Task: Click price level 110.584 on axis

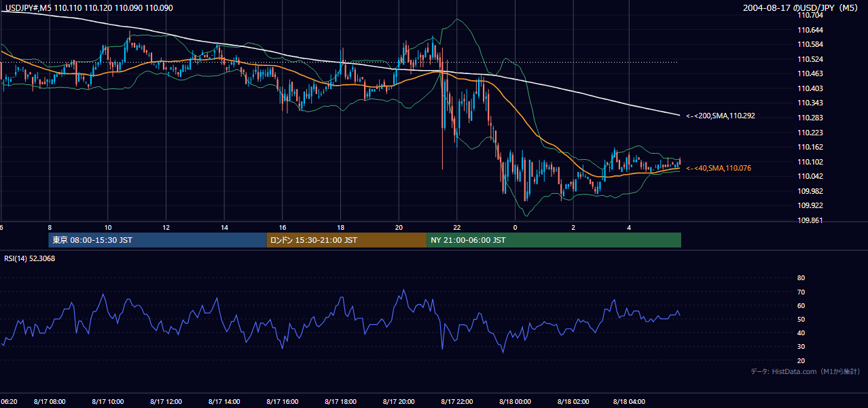Action: click(811, 44)
